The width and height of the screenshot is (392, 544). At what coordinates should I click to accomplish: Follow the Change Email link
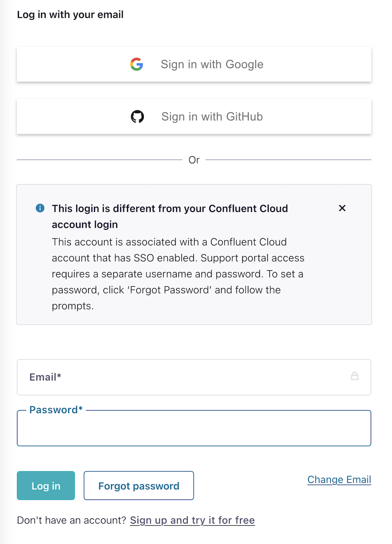tap(339, 479)
